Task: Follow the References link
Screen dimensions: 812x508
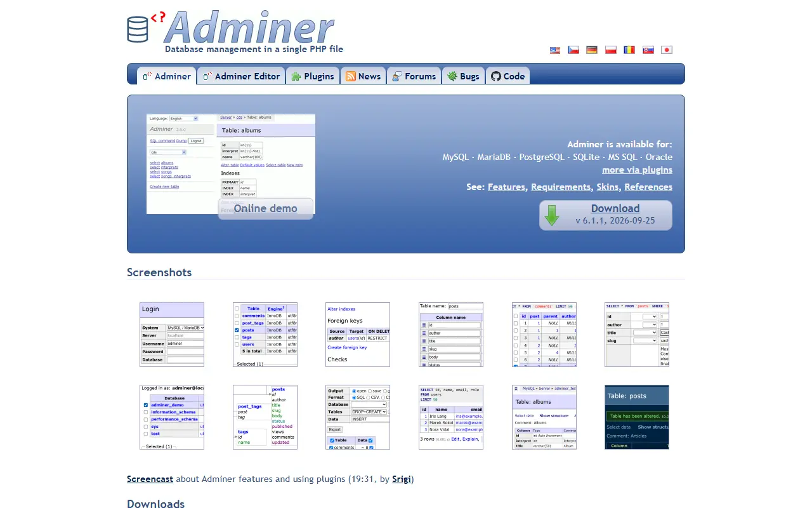Action: [x=648, y=187]
